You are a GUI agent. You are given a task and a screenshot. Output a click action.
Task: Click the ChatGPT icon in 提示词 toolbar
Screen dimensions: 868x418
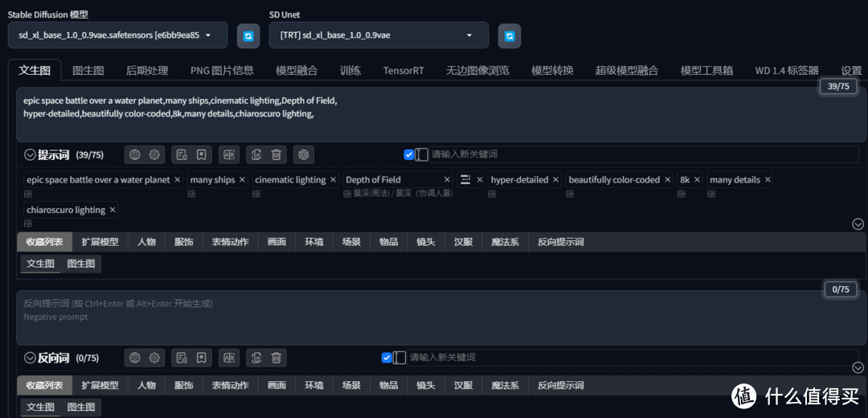click(x=303, y=155)
